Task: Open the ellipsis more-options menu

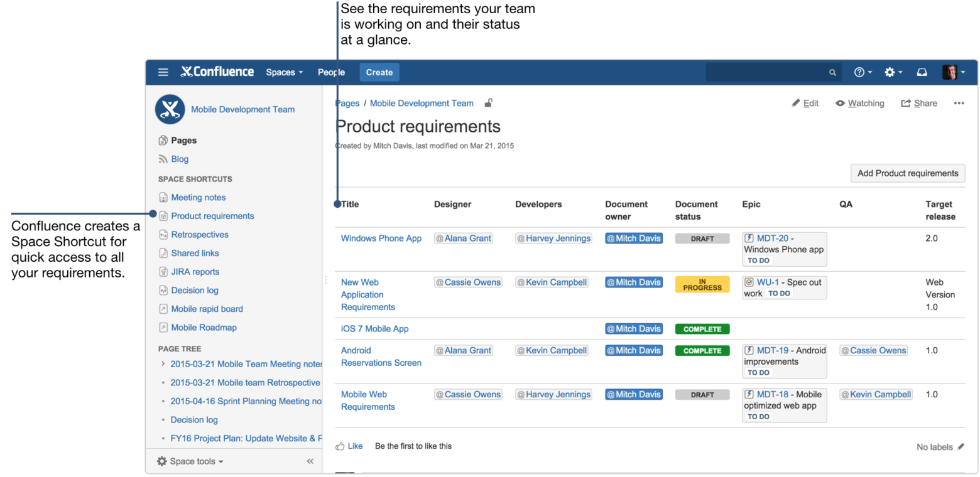Action: pos(958,103)
